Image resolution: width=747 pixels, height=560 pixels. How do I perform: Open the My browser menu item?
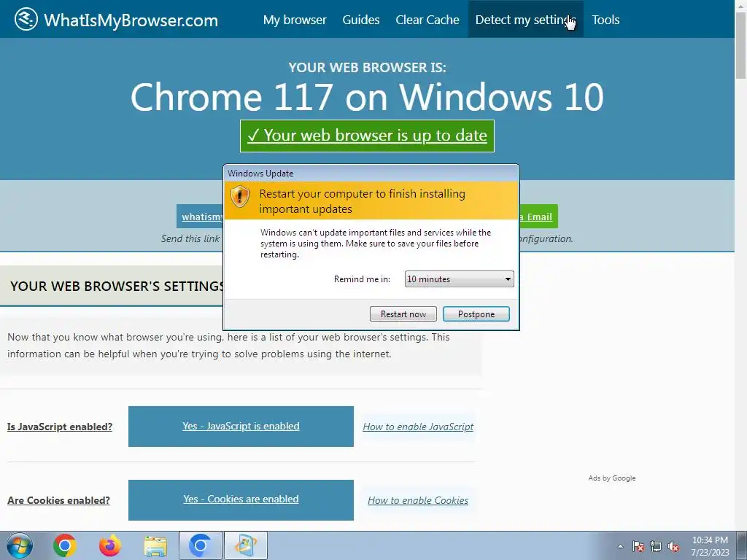[295, 20]
